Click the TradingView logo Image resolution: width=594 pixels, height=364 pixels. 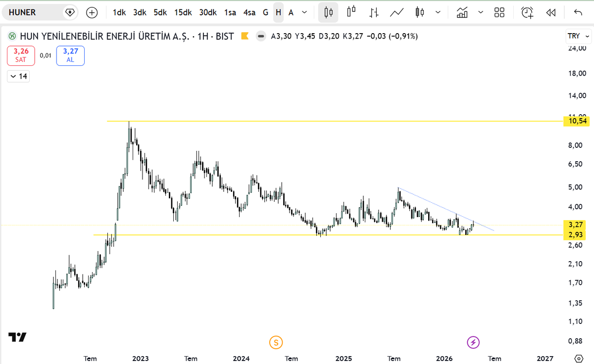17,337
